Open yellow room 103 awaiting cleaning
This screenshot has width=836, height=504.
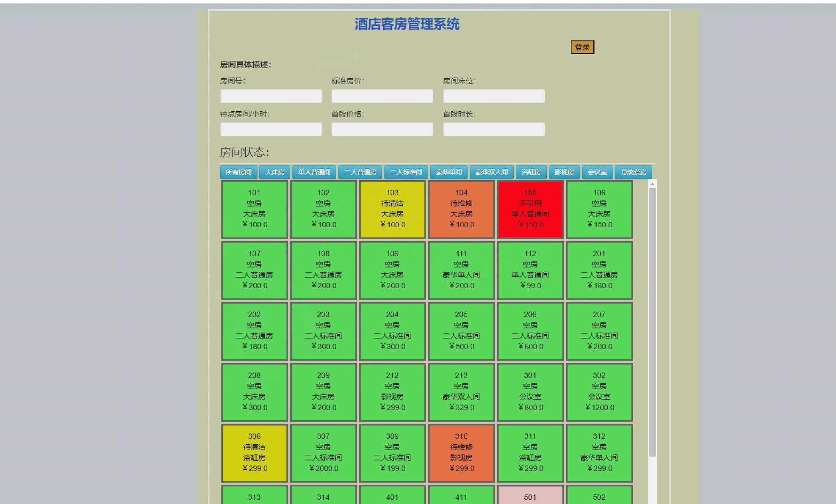[x=393, y=209]
